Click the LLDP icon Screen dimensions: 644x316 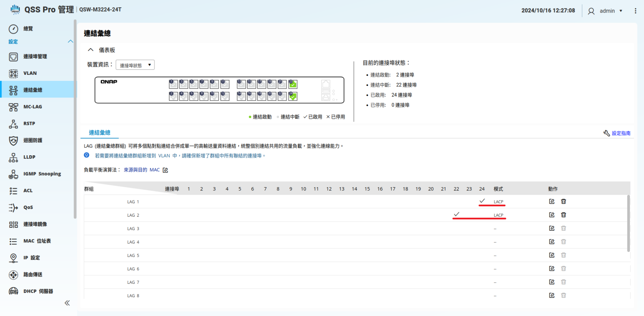(x=13, y=157)
